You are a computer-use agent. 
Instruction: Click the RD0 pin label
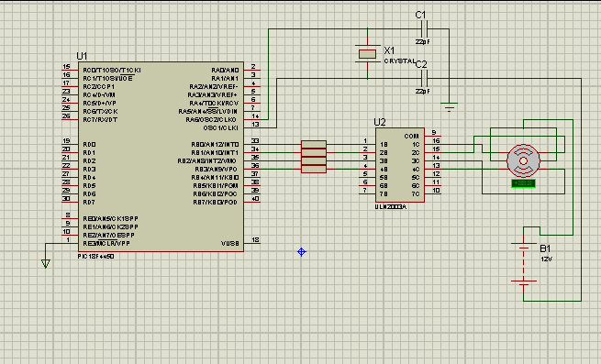tap(89, 145)
